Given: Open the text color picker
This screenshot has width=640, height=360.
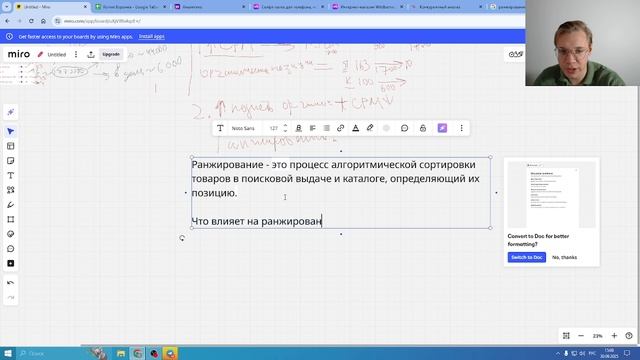Looking at the screenshot, I should tap(356, 128).
